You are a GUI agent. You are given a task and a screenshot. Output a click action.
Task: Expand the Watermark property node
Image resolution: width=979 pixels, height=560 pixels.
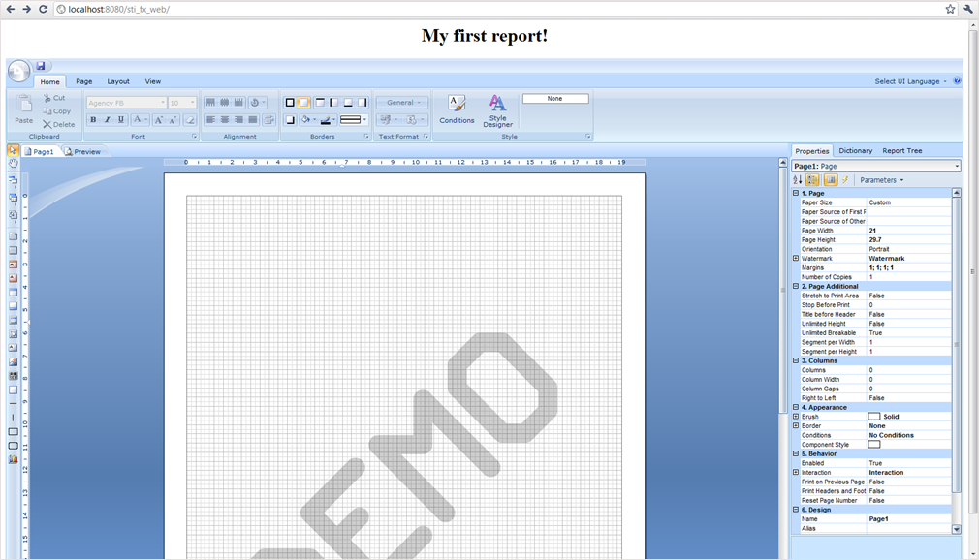(796, 259)
